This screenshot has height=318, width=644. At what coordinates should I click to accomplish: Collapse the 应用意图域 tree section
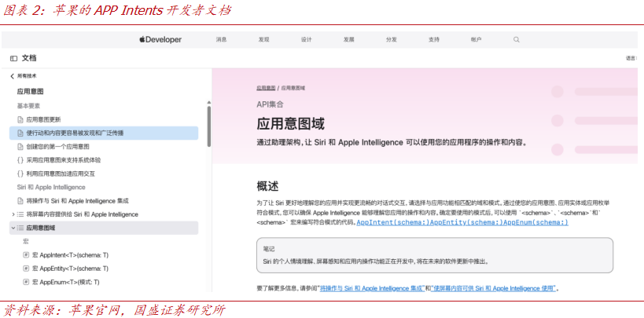pos(13,228)
